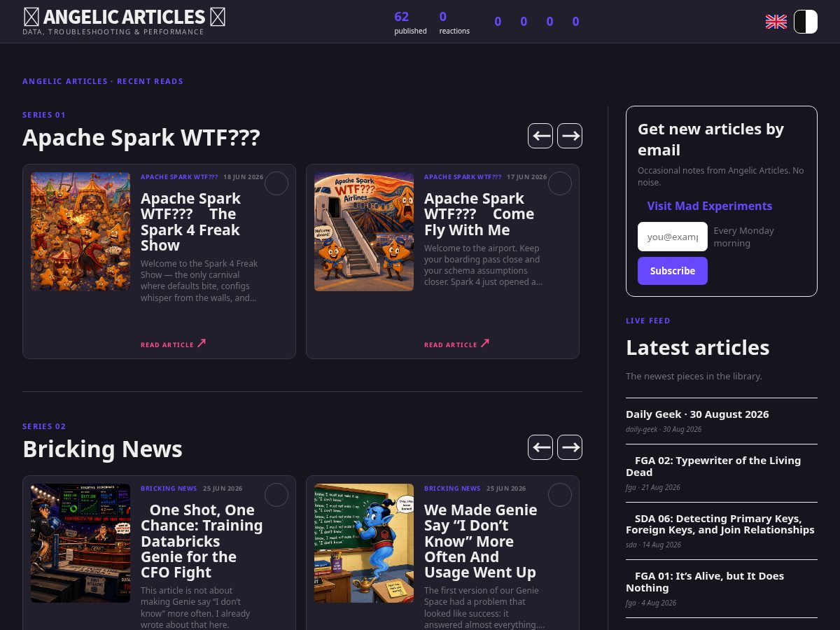Open 'We Made Genie Say I Don't Know' title
The image size is (840, 630).
coord(481,541)
